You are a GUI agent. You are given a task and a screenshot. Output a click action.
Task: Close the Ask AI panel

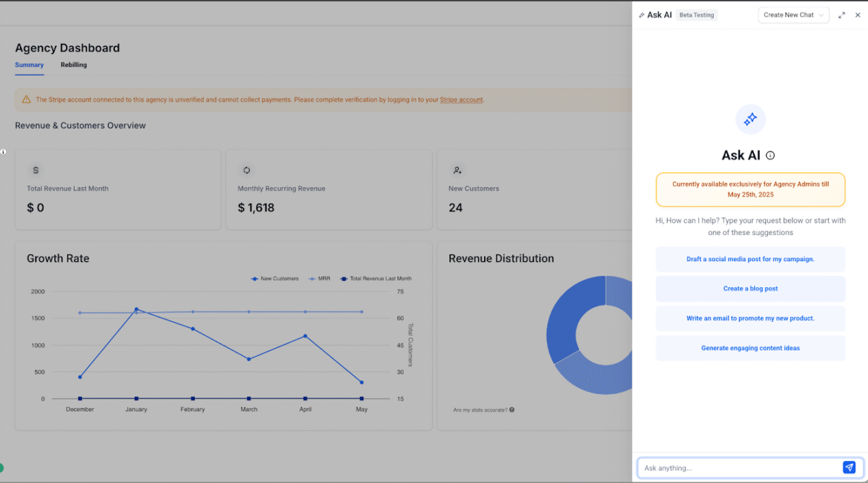tap(858, 15)
